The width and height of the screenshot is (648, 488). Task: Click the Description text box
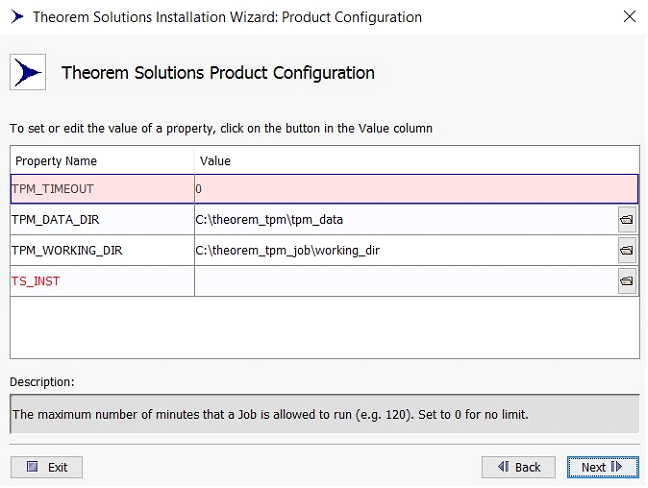point(324,414)
